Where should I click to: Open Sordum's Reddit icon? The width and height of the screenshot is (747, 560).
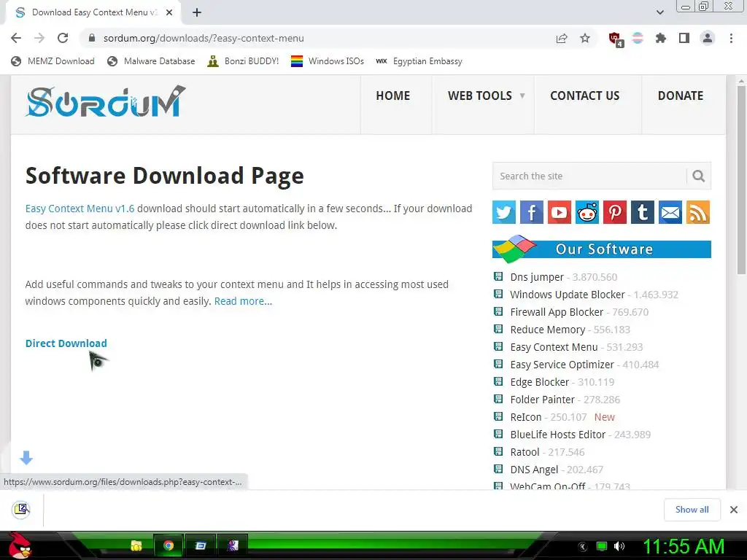587,212
